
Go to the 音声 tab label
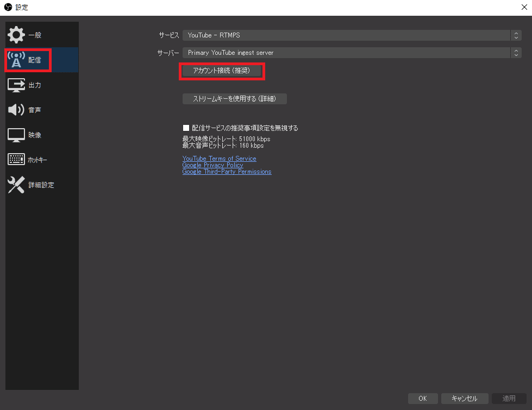point(35,110)
